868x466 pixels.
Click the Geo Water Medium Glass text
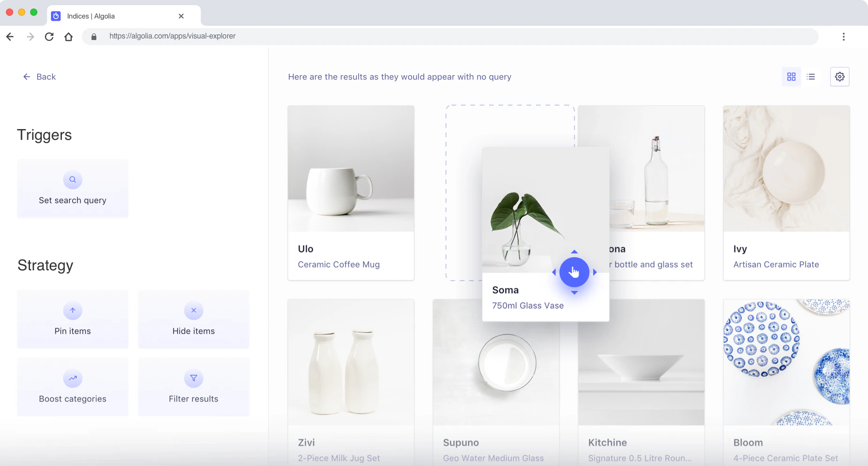click(x=493, y=458)
